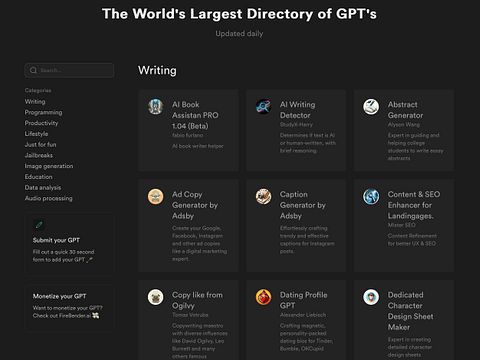
Task: Open the Abstract Generator title
Action: (x=405, y=110)
